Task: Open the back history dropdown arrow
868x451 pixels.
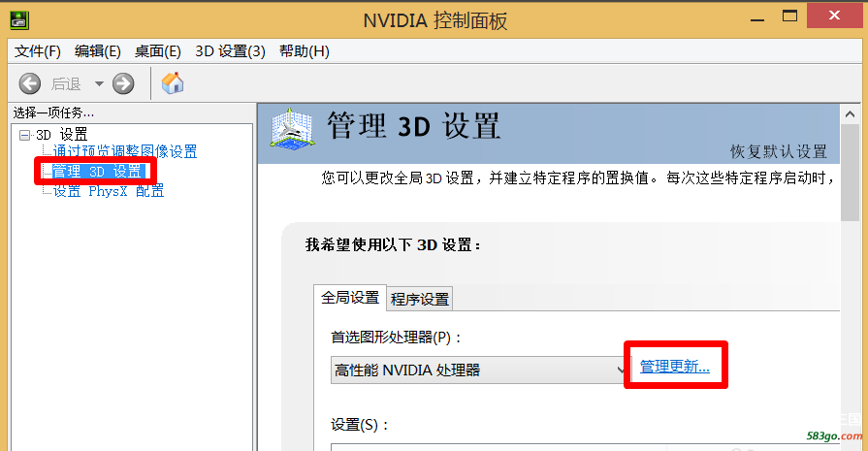Action: pos(99,83)
